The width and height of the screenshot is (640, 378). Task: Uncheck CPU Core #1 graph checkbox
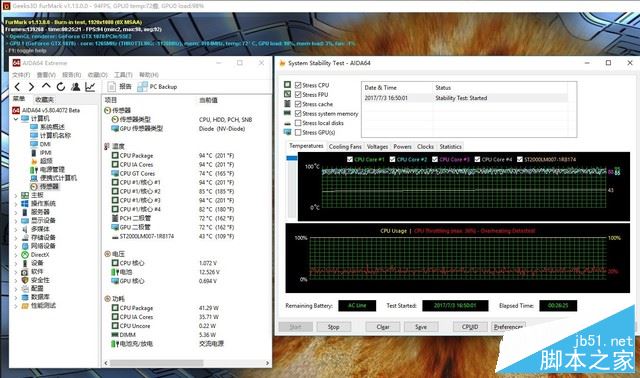pos(350,159)
